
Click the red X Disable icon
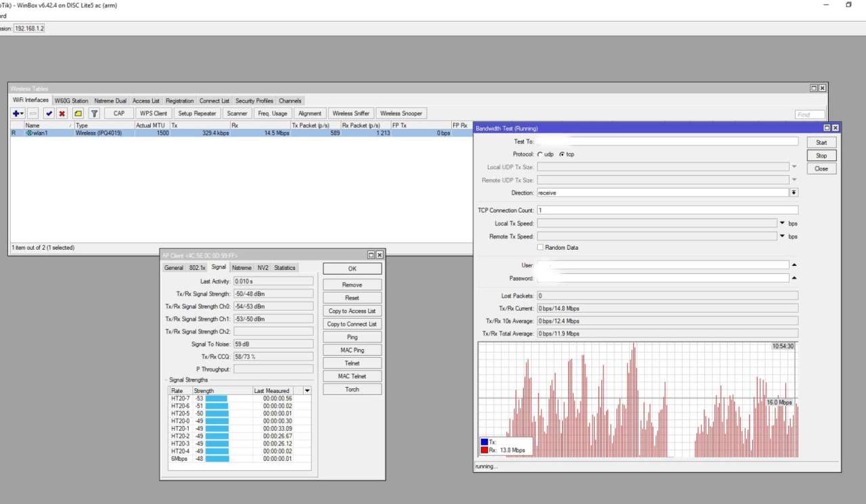(x=62, y=114)
